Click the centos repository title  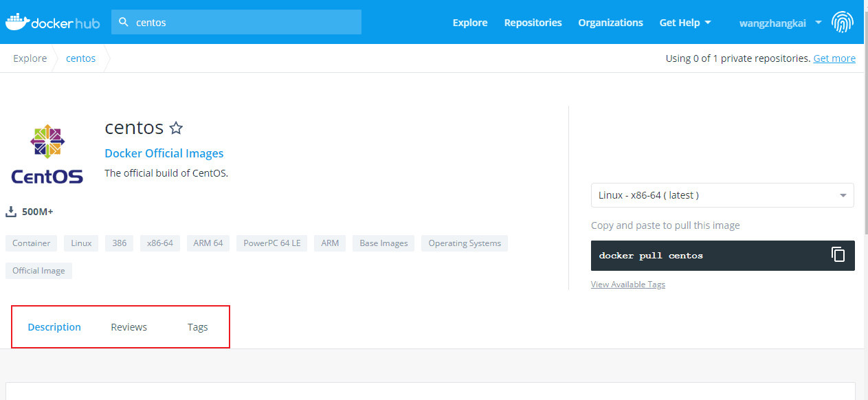[x=134, y=128]
